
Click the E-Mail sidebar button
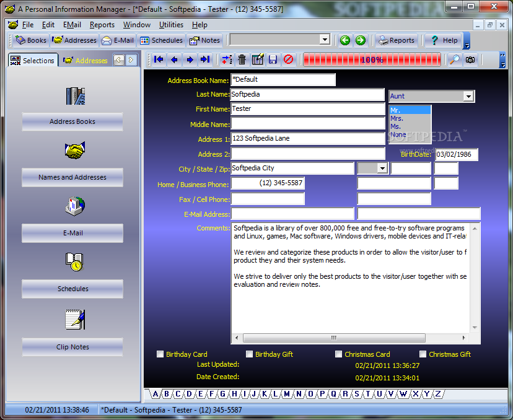72,233
